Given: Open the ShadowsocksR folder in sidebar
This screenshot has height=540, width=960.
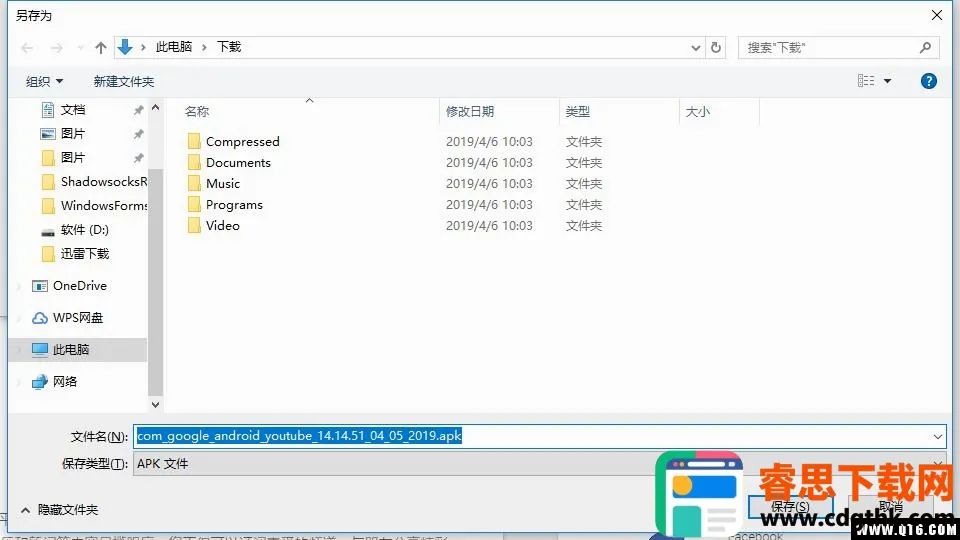Looking at the screenshot, I should pos(94,182).
